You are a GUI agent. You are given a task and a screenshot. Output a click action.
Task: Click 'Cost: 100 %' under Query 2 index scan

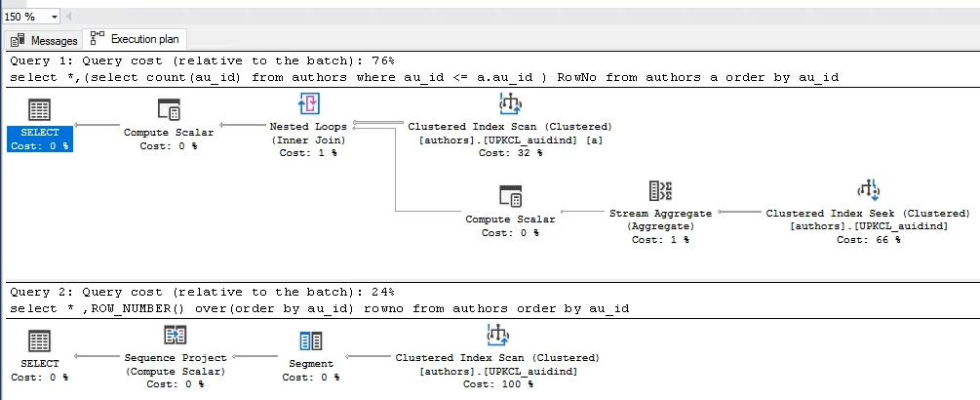pos(497,384)
